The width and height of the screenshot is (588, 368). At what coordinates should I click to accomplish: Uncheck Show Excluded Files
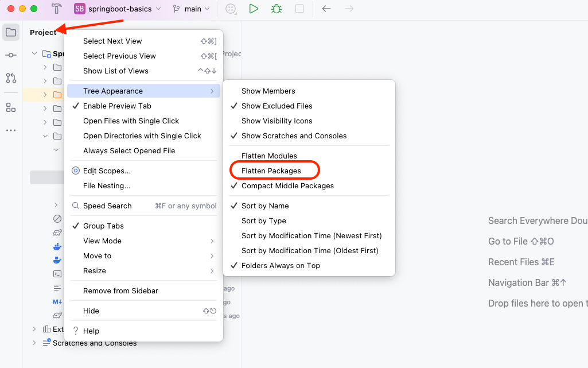277,106
